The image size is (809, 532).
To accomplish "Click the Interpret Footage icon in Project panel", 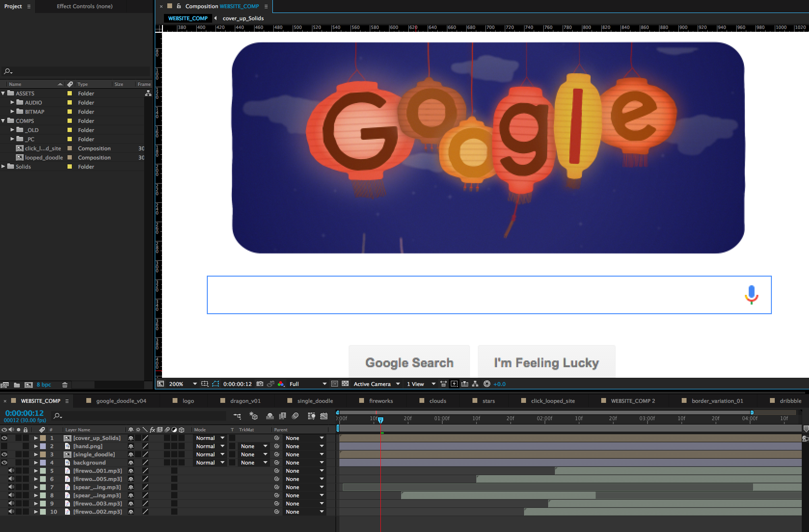I will 5,385.
